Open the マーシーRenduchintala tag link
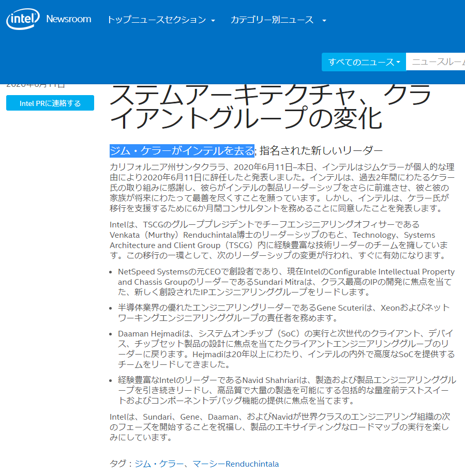The width and height of the screenshot is (465, 476). pyautogui.click(x=235, y=464)
